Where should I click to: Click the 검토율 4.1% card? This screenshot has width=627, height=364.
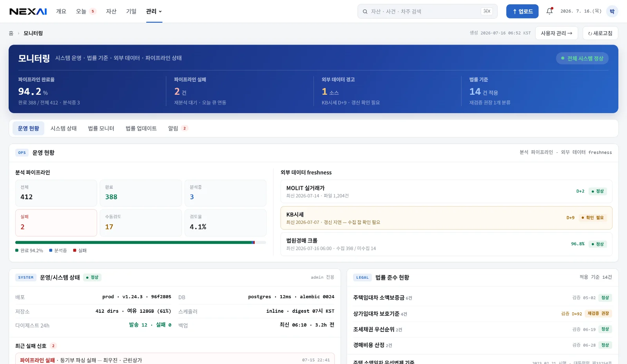tap(225, 223)
